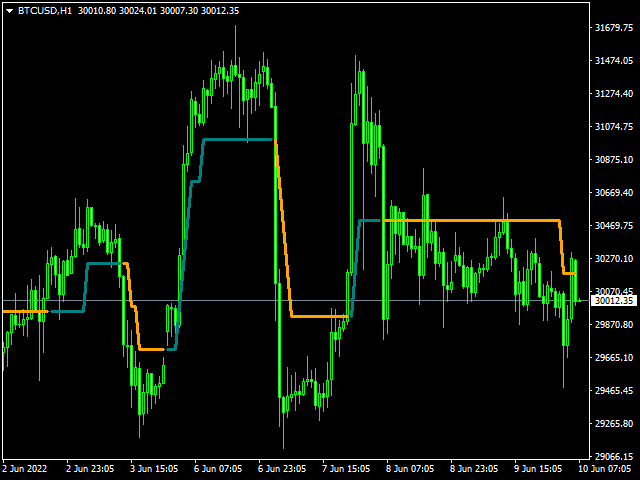Click the 2 Jun 23:05 time label

coord(90,469)
